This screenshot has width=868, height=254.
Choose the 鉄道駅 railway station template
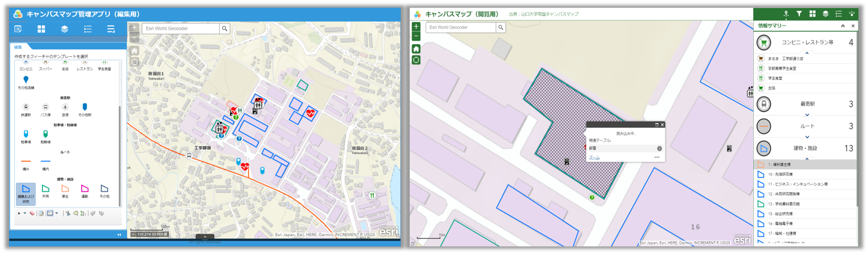coord(26,110)
